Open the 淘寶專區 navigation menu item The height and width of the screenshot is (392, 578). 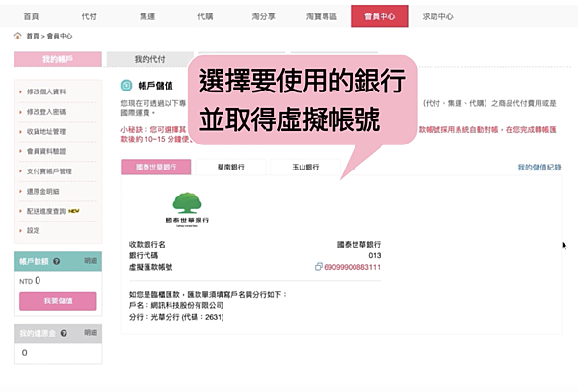(322, 16)
